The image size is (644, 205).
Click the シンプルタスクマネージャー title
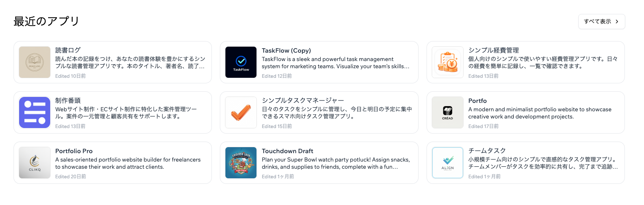303,101
